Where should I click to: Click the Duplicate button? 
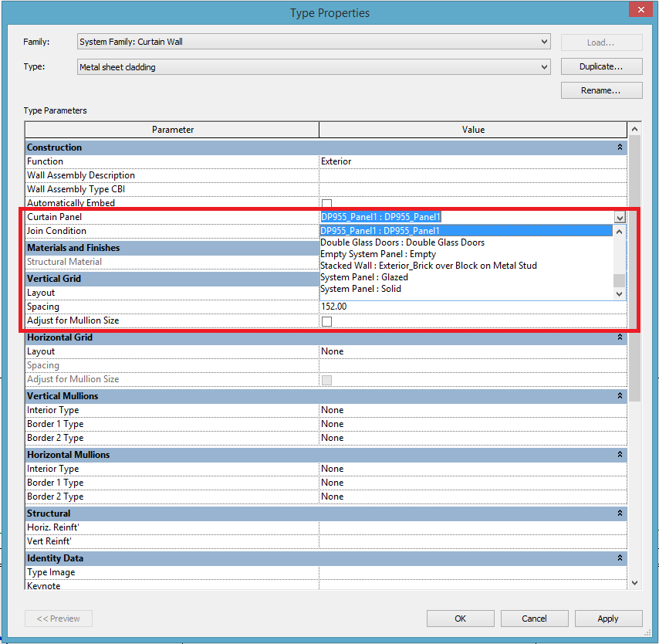pyautogui.click(x=601, y=66)
